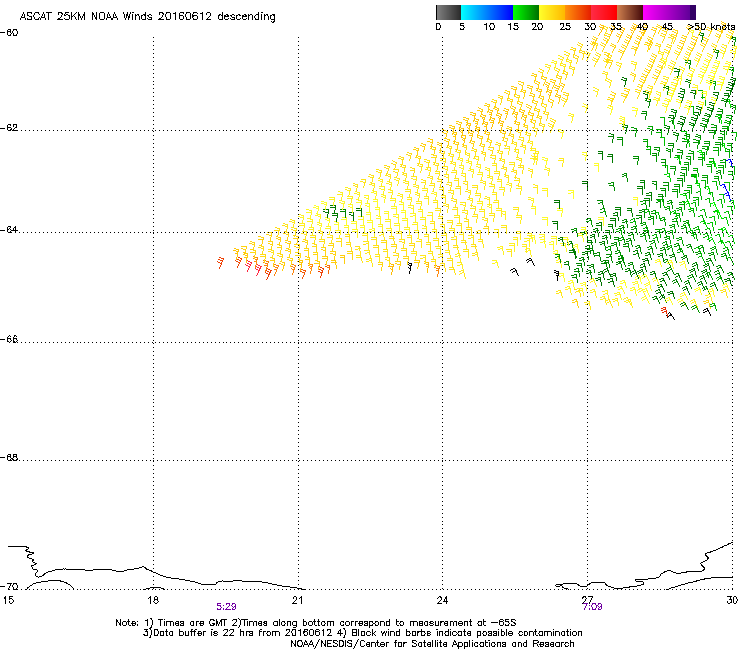The height and width of the screenshot is (650, 740).
Task: Click the plot title 'ASCAT 25KM NOAA Winds 20160612 descending'
Action: (x=147, y=17)
